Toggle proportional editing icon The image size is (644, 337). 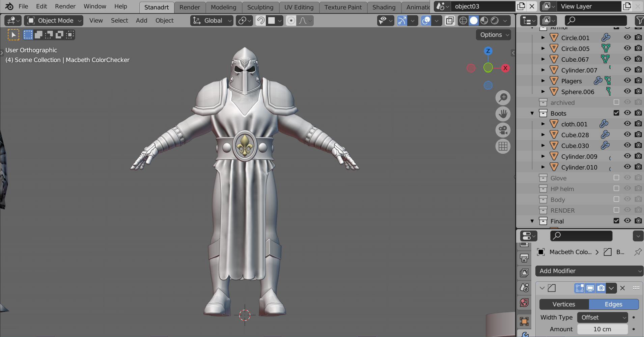point(291,21)
